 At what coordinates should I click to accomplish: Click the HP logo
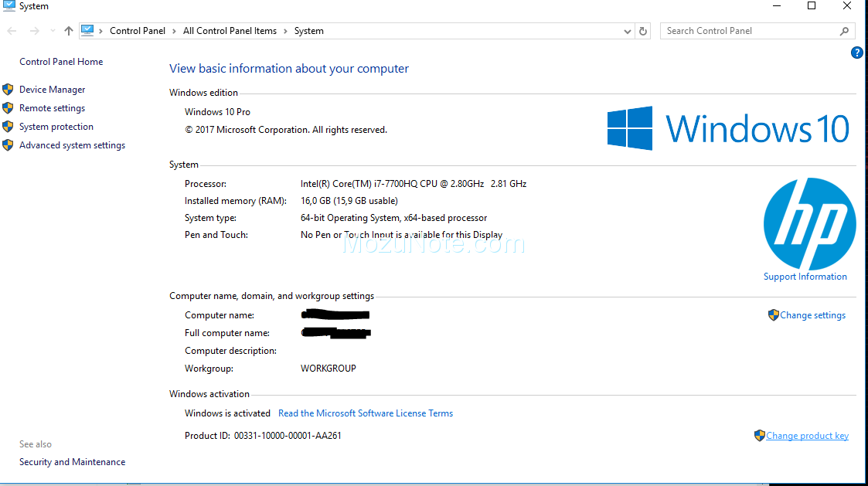809,223
